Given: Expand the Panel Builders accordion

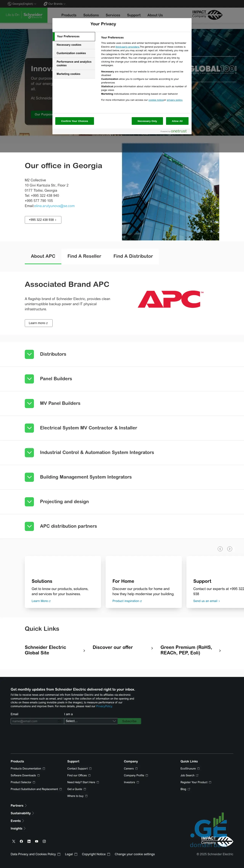Looking at the screenshot, I should [x=29, y=379].
